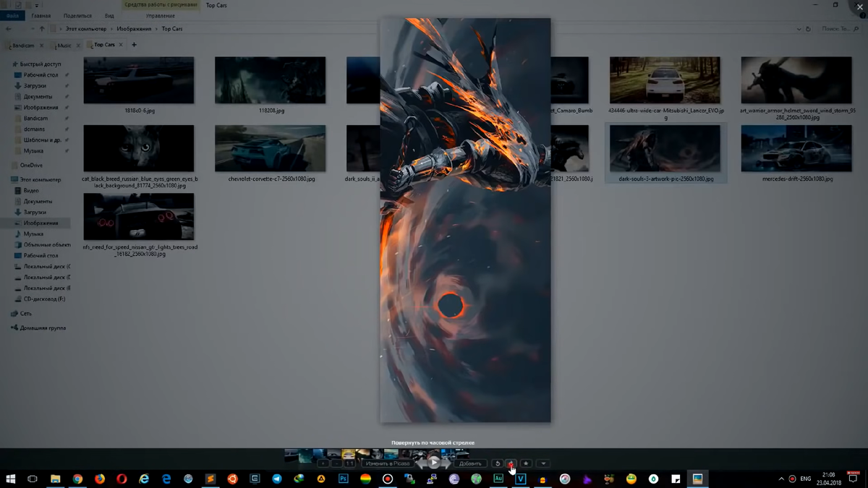
Task: Close the Top Cars folder tab
Action: pyautogui.click(x=121, y=45)
